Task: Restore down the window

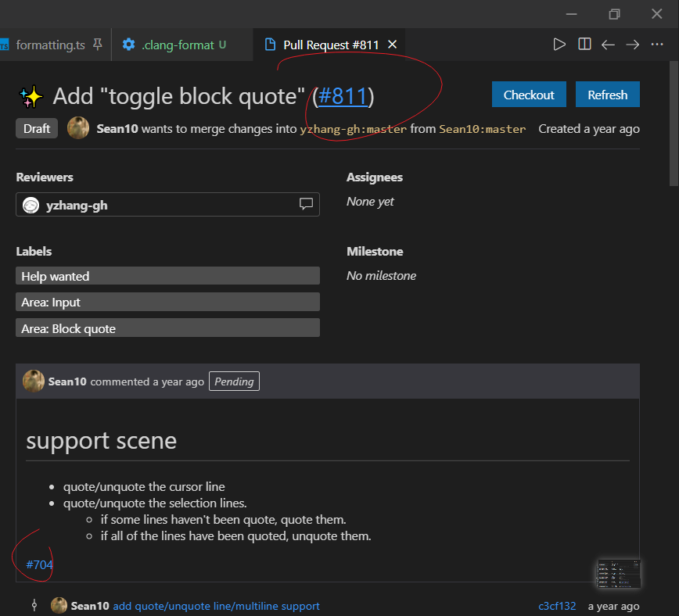Action: click(x=614, y=14)
